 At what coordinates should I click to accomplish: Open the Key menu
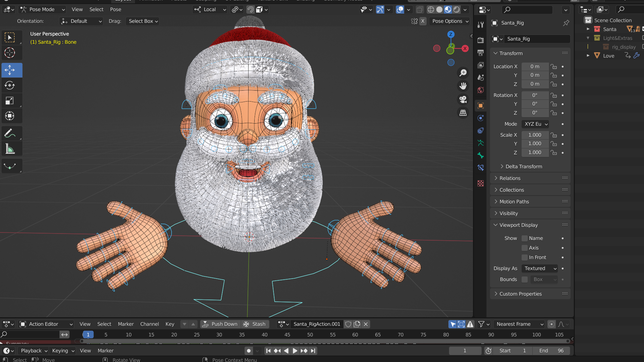pyautogui.click(x=170, y=324)
